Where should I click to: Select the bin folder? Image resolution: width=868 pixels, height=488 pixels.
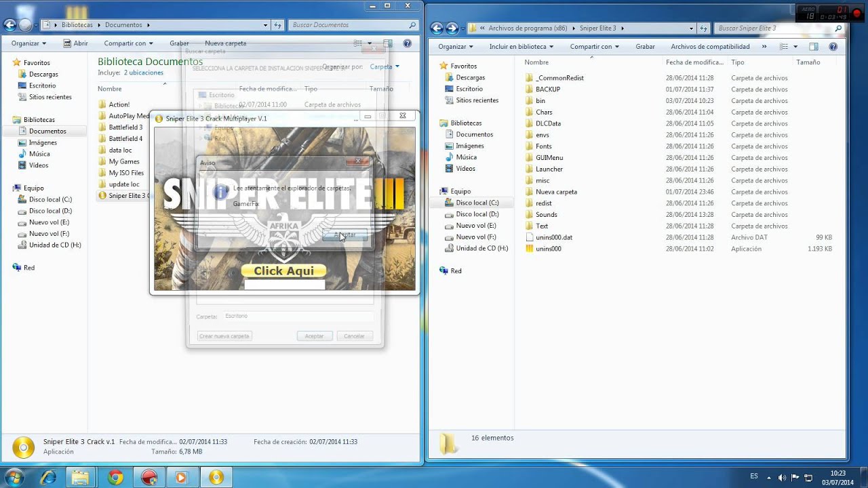pyautogui.click(x=540, y=101)
